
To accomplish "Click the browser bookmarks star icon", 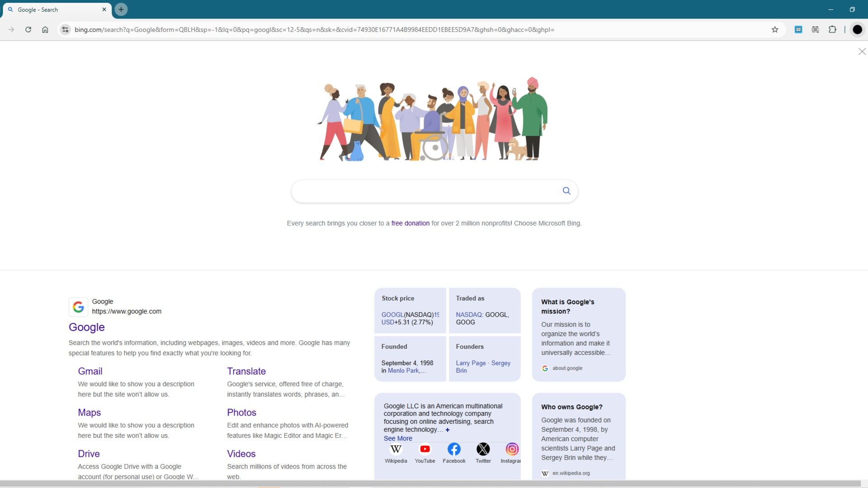I will click(775, 30).
